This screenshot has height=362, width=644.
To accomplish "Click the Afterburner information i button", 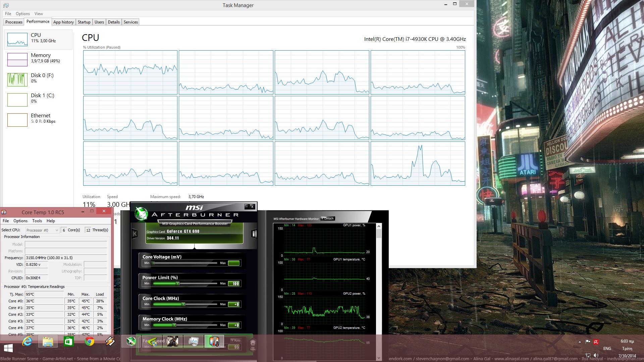I will tap(254, 234).
